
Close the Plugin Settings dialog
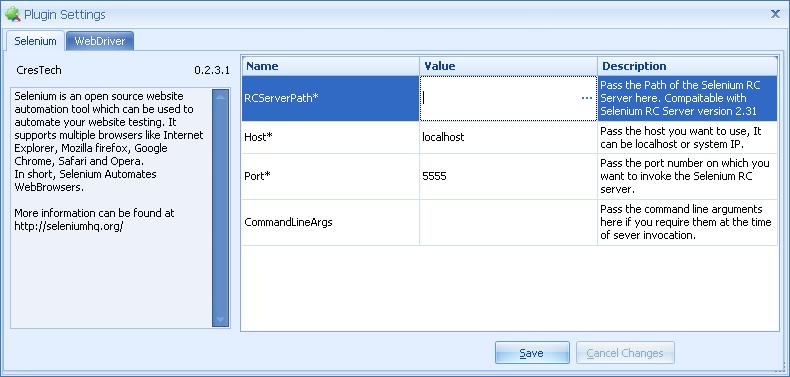pos(775,14)
